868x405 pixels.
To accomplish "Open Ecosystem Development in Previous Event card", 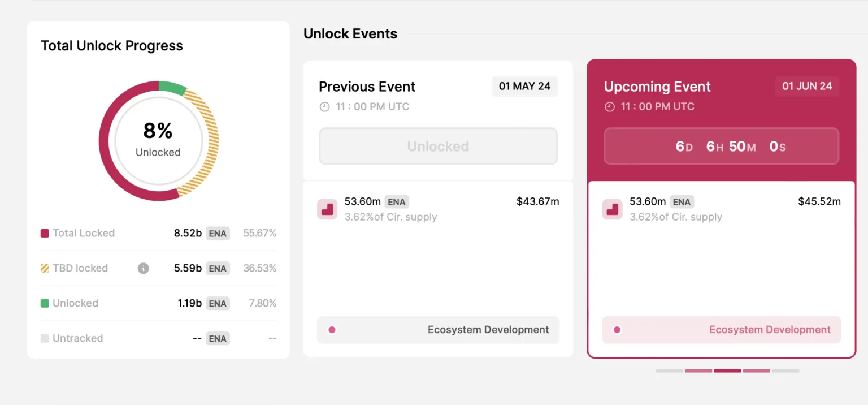I will [438, 330].
